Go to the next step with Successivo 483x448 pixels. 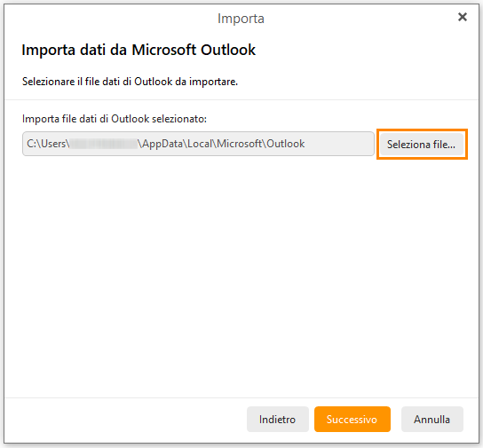click(352, 420)
